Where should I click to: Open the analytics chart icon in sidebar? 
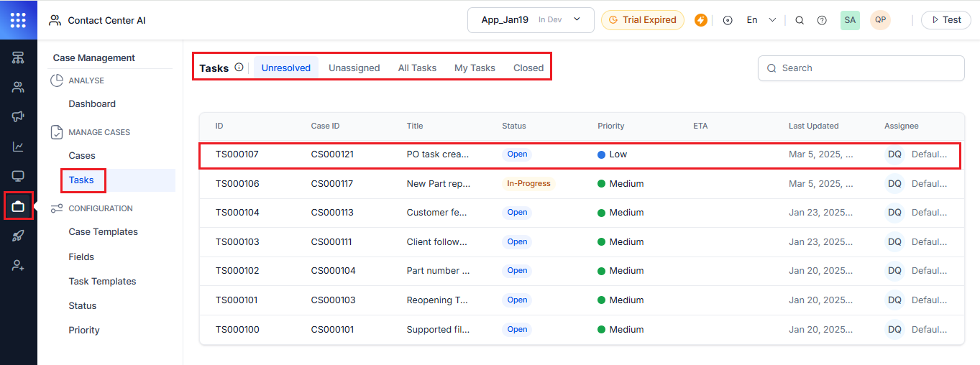pos(18,147)
